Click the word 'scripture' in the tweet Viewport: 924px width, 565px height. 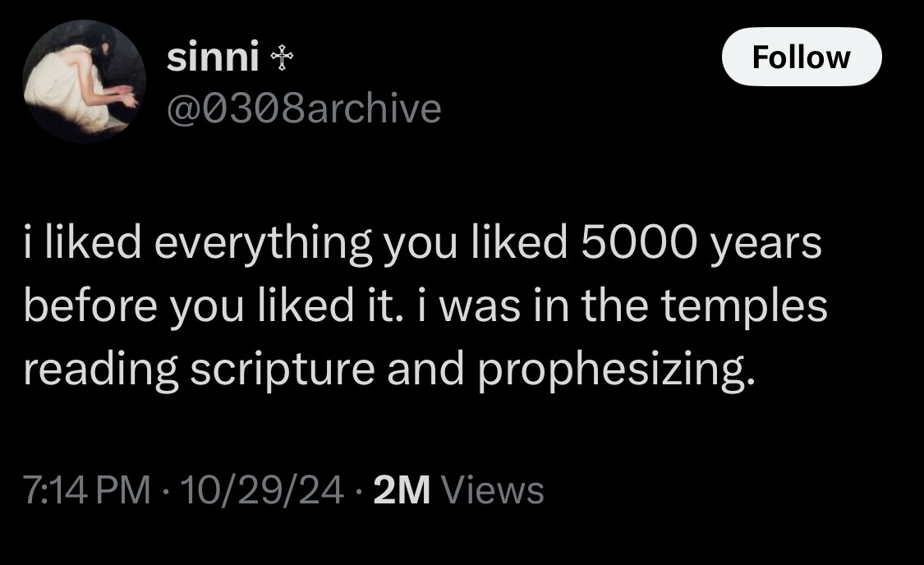[x=283, y=371]
